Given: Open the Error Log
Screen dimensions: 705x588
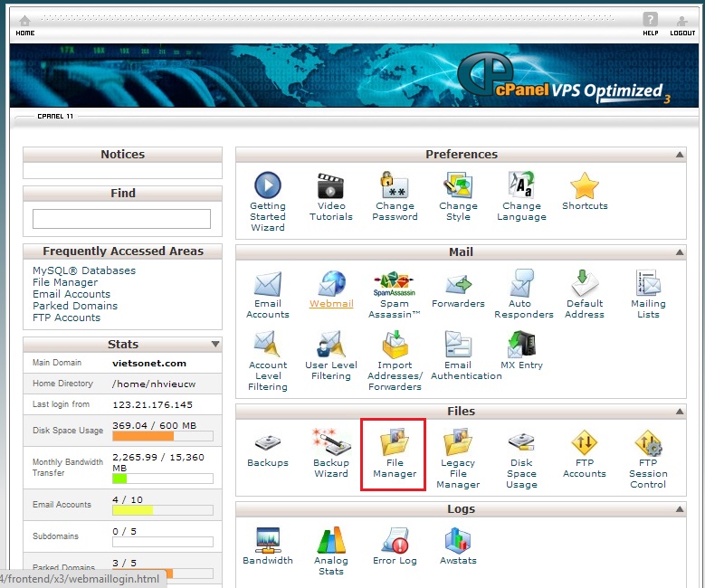Looking at the screenshot, I should 395,546.
